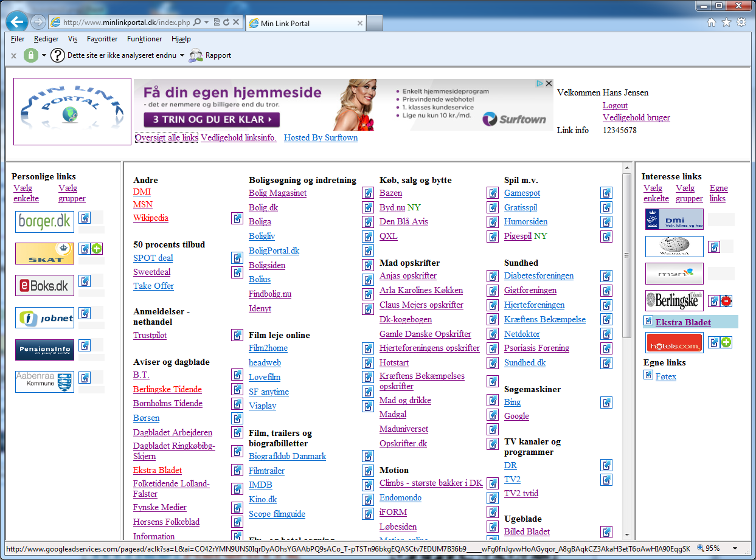Open the Hjælp menu
This screenshot has width=756, height=560.
pyautogui.click(x=181, y=39)
